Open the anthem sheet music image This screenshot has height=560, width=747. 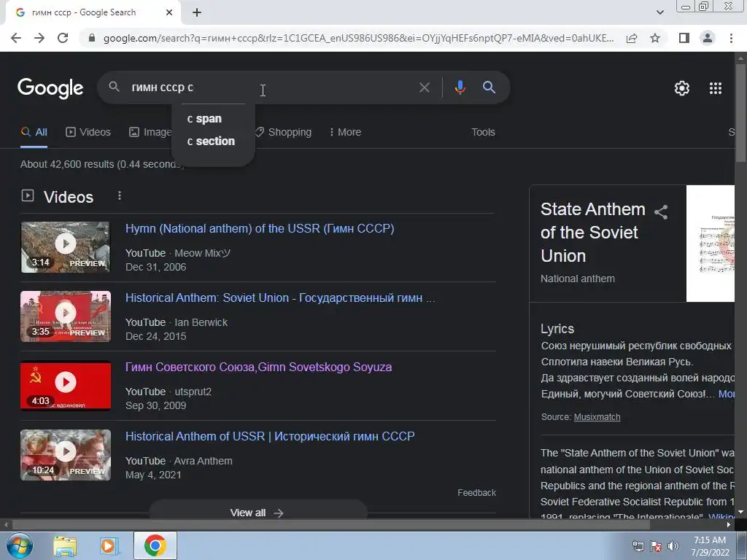click(x=711, y=244)
